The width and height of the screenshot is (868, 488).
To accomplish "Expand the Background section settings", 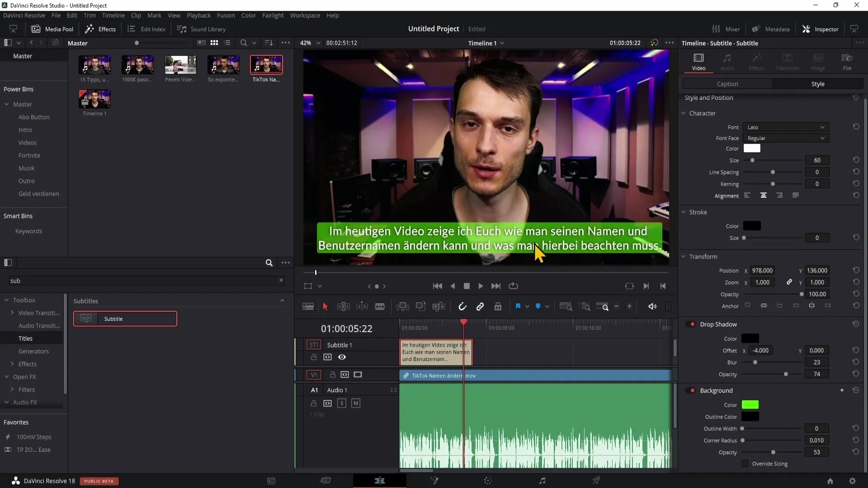I will (716, 390).
